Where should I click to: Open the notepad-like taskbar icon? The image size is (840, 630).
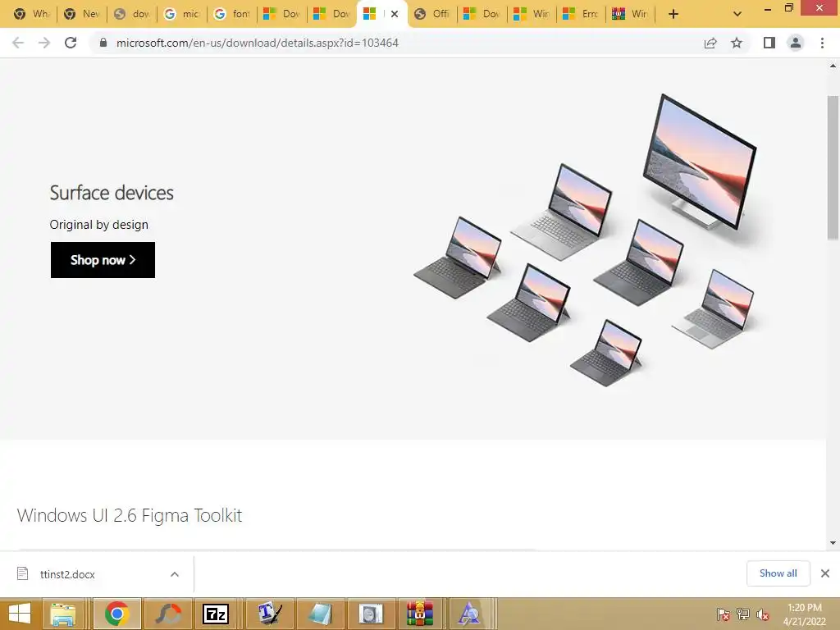(x=321, y=614)
